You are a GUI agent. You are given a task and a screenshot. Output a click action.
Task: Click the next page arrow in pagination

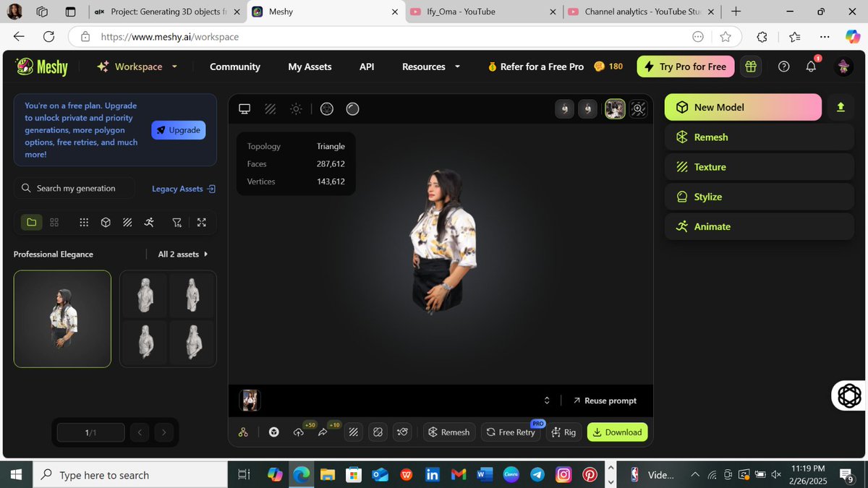coord(164,432)
